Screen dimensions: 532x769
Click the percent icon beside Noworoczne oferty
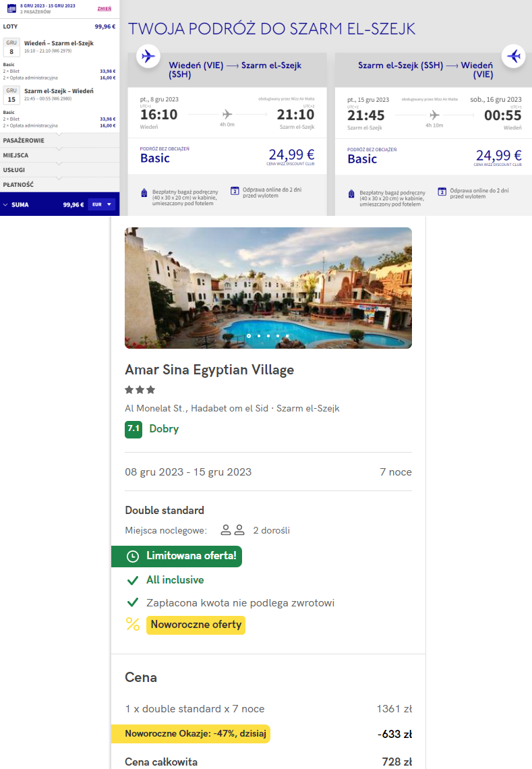coord(132,625)
